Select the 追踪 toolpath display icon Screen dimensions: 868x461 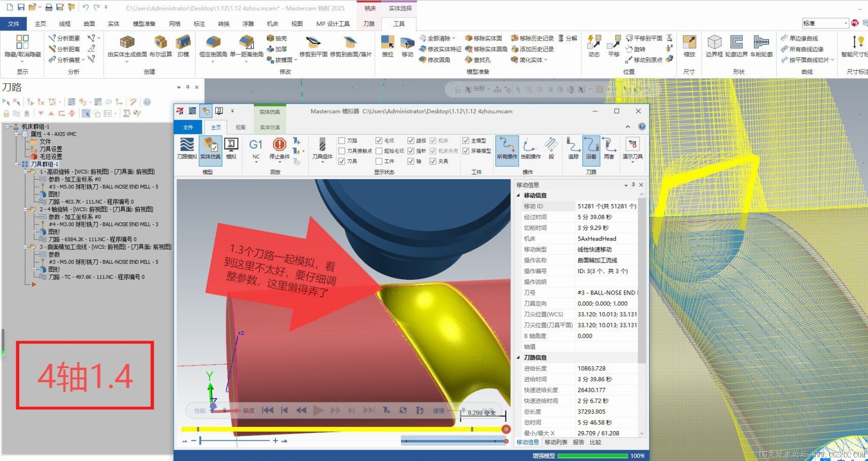tap(573, 148)
